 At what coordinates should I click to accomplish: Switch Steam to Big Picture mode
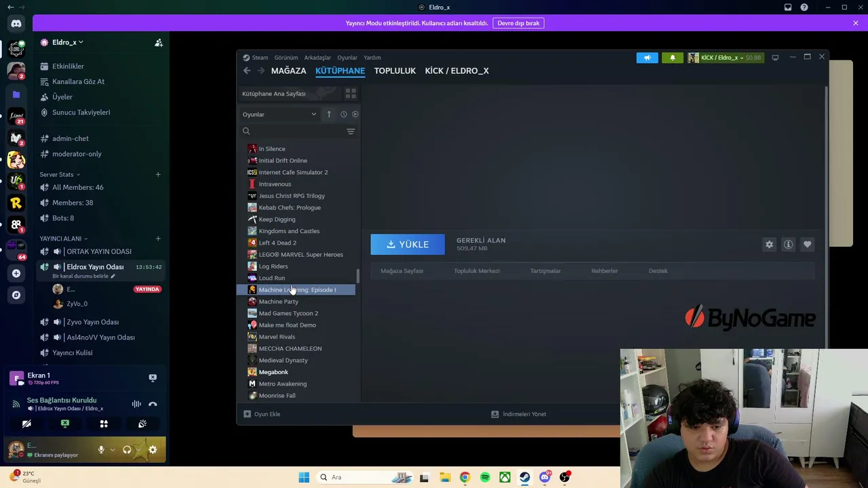775,58
